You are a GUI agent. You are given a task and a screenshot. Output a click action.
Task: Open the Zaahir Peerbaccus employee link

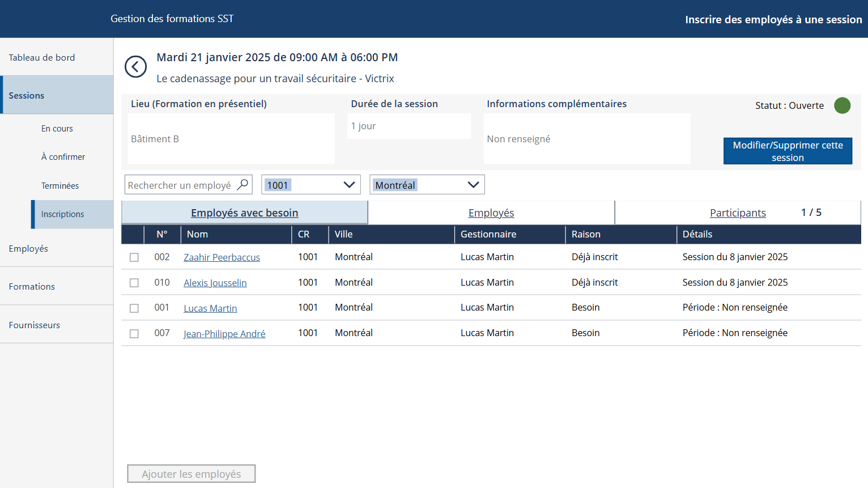pyautogui.click(x=222, y=257)
